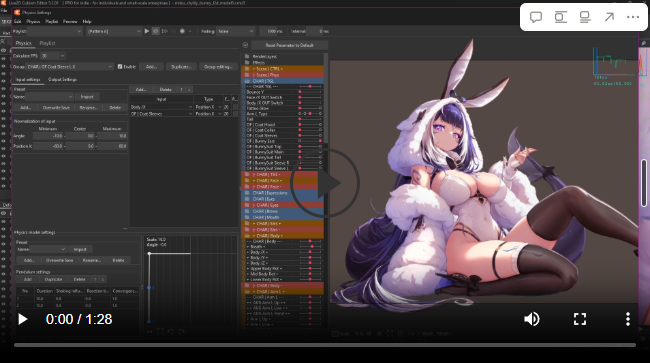Select the orange Scene CTRL folder
The image size is (650, 363).
click(x=283, y=69)
